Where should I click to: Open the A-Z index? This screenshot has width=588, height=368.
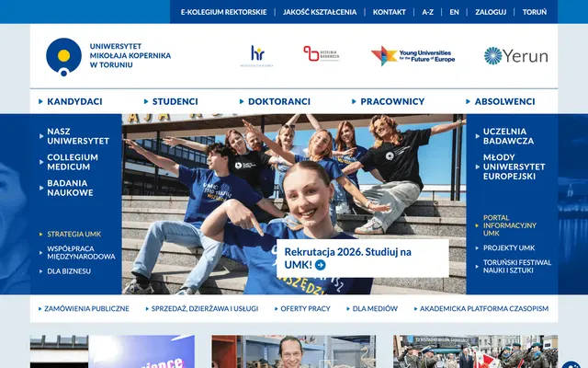[x=427, y=12]
